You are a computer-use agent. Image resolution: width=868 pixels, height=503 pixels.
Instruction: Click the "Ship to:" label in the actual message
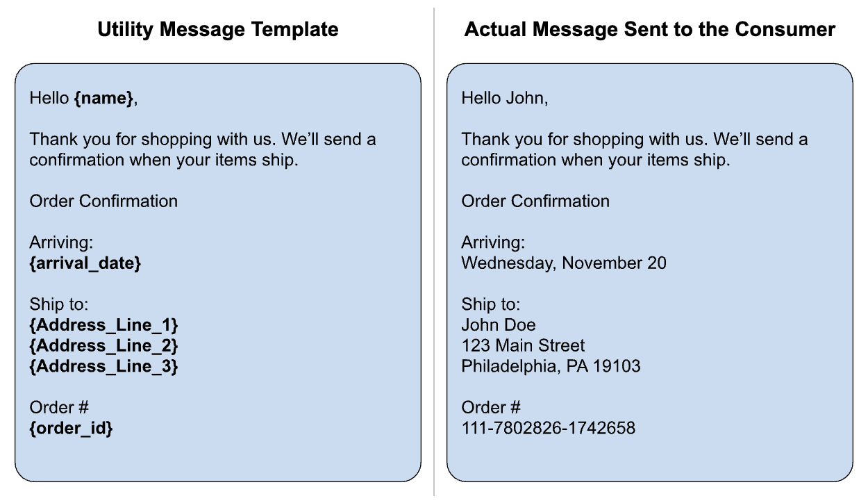[491, 304]
